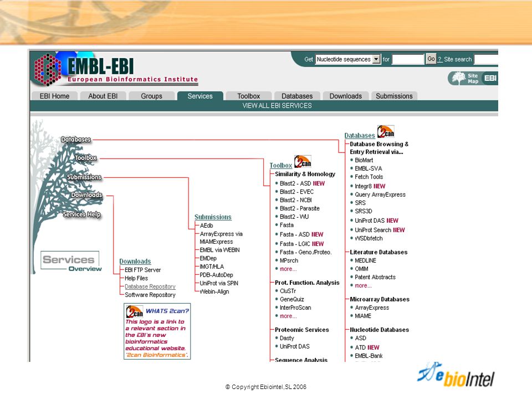Viewport: 532px width, 399px height.
Task: Open EMBL via WEBIN link
Action: (x=219, y=250)
